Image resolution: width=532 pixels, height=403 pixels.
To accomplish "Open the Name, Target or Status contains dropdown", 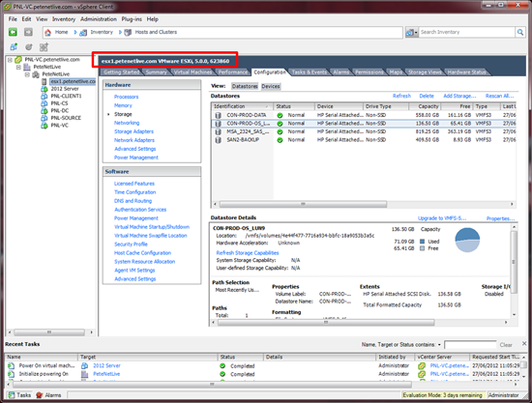I will tap(439, 345).
